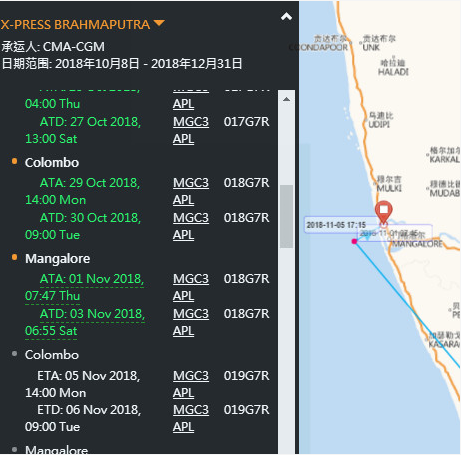Click ATD 03 Nov 2018 dotted timestamp

(85, 322)
